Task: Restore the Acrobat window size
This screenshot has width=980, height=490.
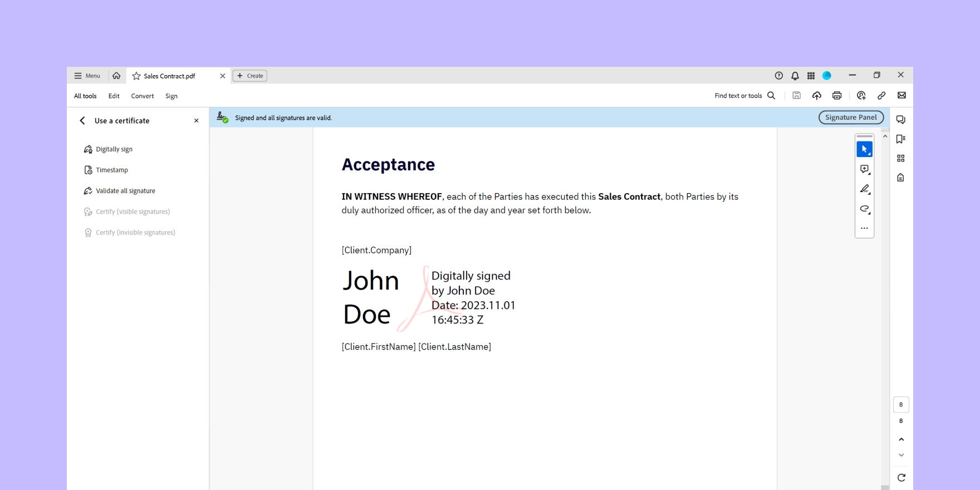Action: point(877,75)
